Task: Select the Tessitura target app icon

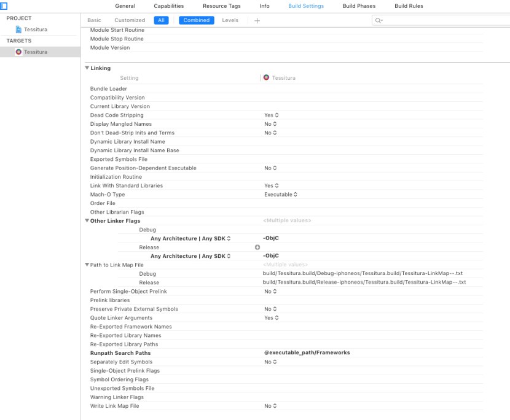Action: (x=18, y=52)
